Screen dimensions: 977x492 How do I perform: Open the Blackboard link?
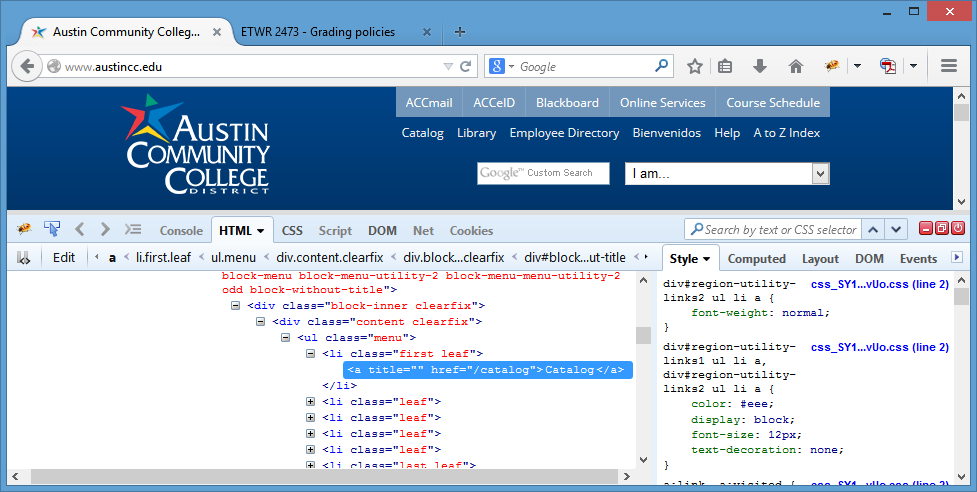tap(567, 103)
